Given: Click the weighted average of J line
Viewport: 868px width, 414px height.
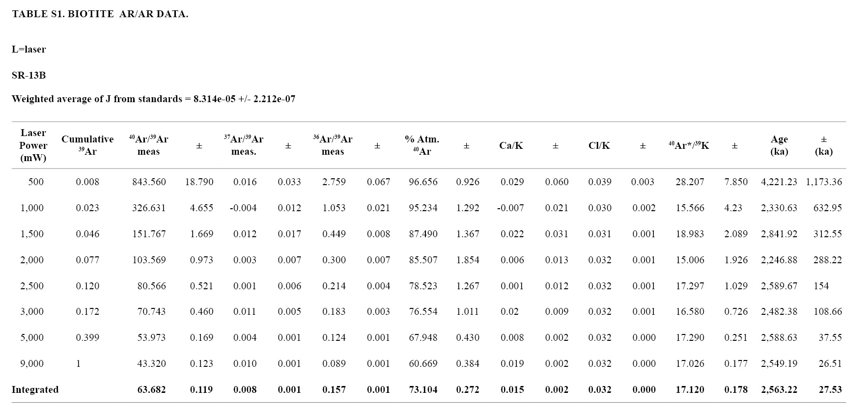Looking at the screenshot, I should pos(153,99).
